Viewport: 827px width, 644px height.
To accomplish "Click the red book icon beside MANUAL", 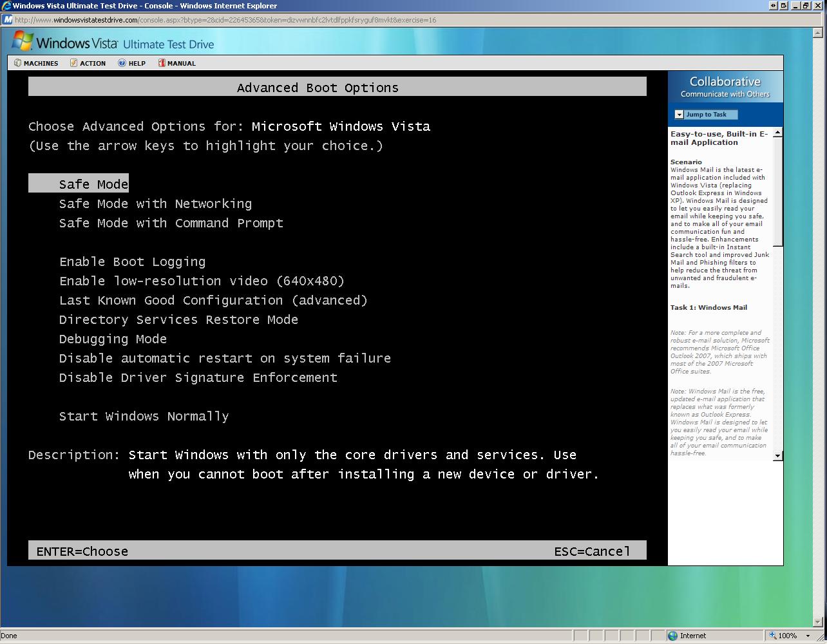I will [x=162, y=63].
